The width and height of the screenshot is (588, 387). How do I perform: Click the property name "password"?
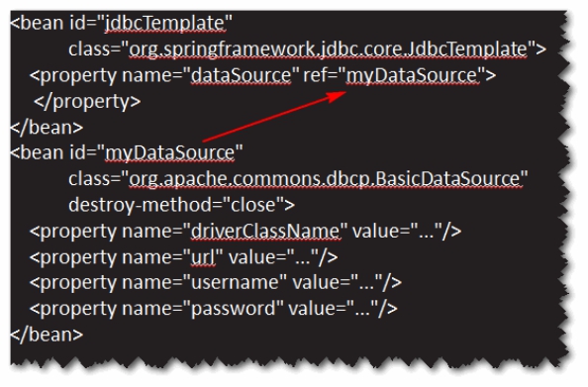234,309
